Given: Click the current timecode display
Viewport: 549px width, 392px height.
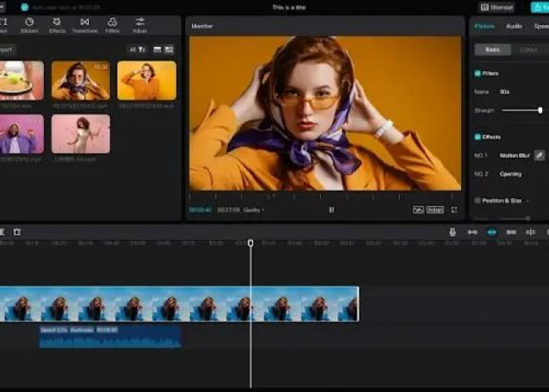Looking at the screenshot, I should coord(200,209).
